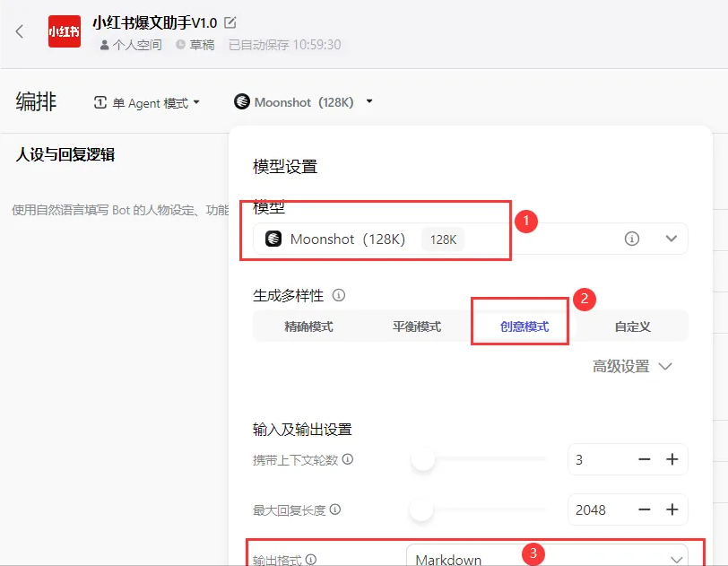This screenshot has width=728, height=566.
Task: Edit bot name with the pencil icon
Action: pos(230,22)
